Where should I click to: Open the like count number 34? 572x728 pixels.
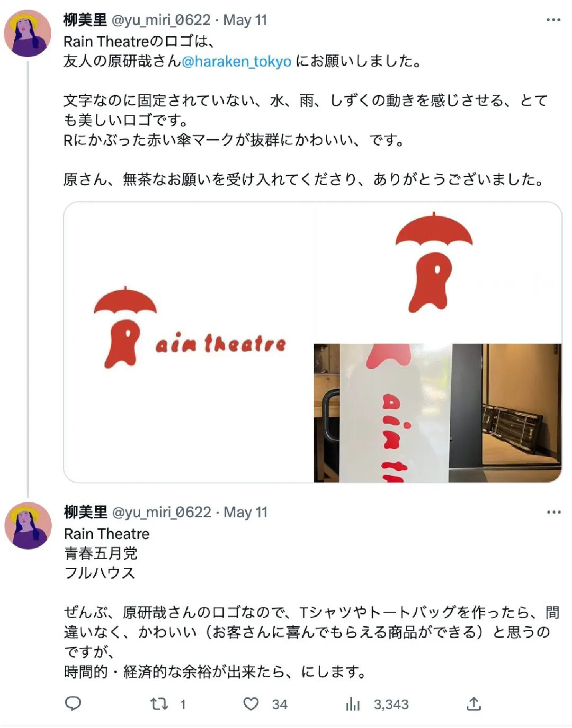point(280,704)
